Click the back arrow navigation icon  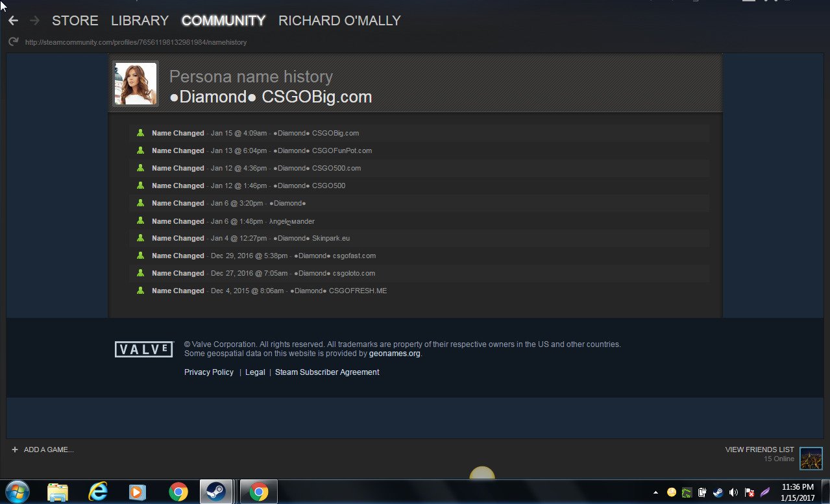(13, 21)
